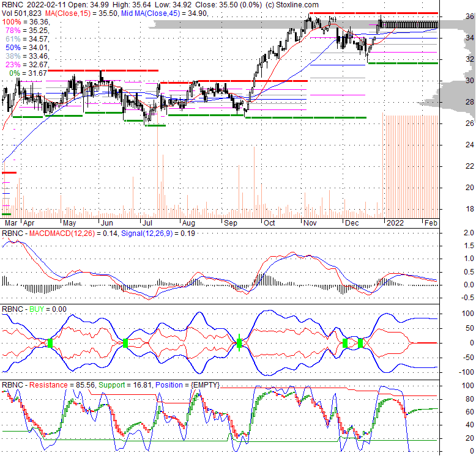Select the Vol 501,823 value

tap(22, 13)
